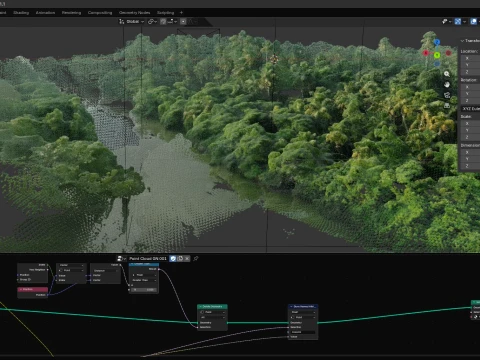
Task: Click the Scale X field
Action: click(x=471, y=123)
